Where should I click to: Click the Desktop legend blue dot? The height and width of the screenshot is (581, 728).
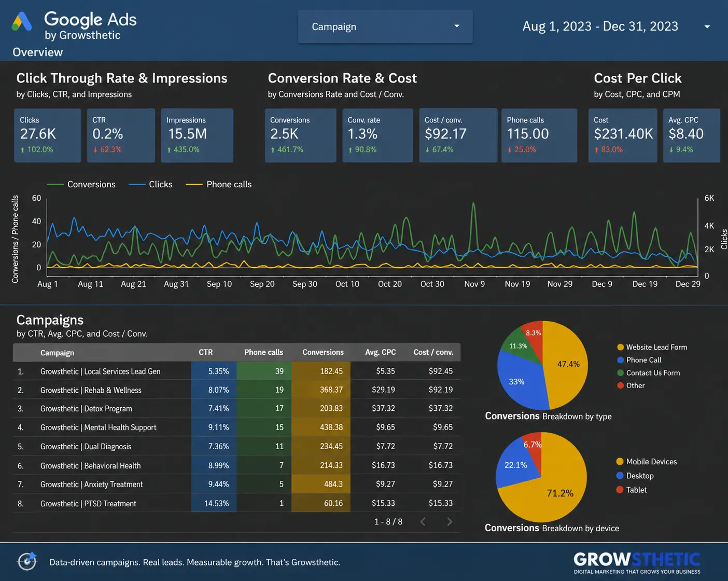[620, 476]
